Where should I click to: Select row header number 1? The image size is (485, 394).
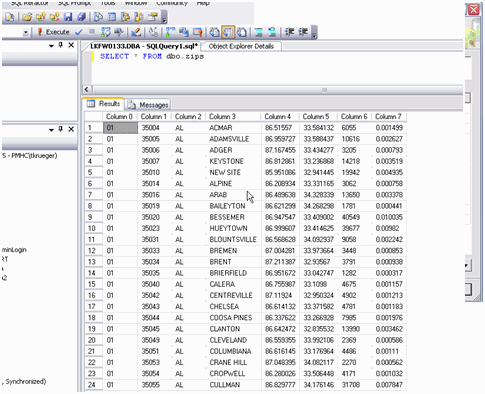(x=93, y=128)
